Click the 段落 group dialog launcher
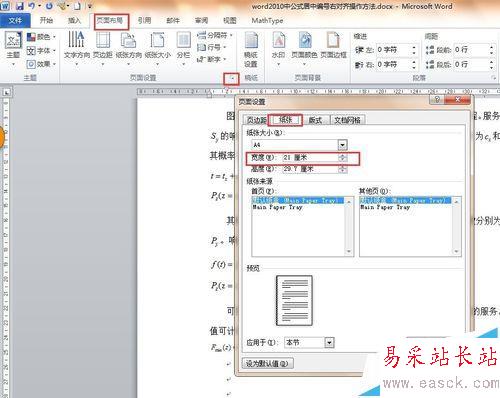The width and height of the screenshot is (500, 398). 494,78
